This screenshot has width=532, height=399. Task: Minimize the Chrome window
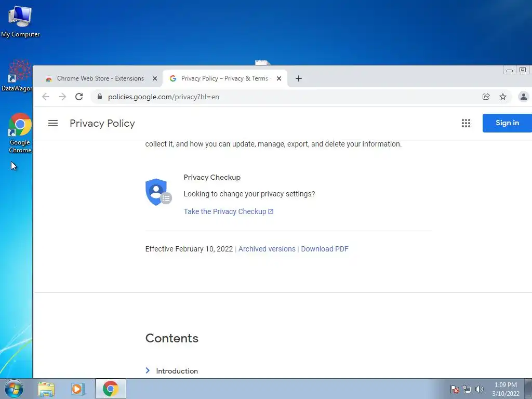tap(510, 70)
